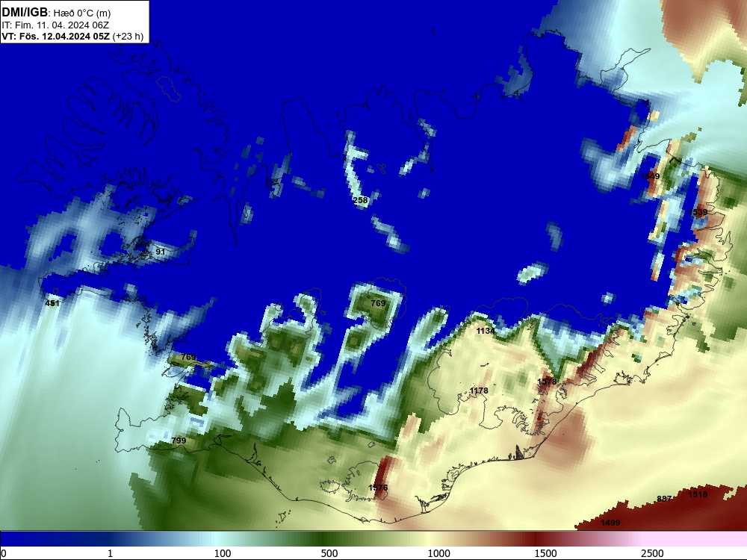Click the 'IT: Fim. 11. 04. 2024 06Z' line
Screen dimensions: 747x560
pos(55,25)
